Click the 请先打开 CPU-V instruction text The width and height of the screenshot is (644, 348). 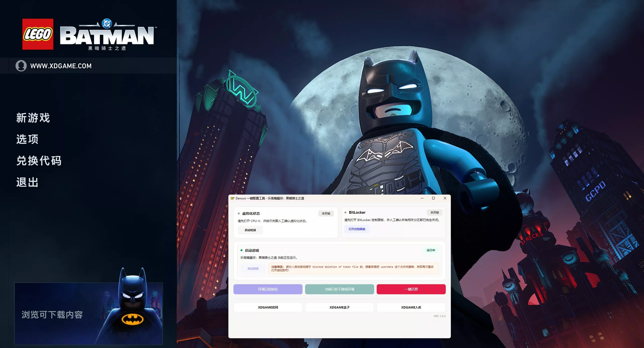tap(272, 221)
